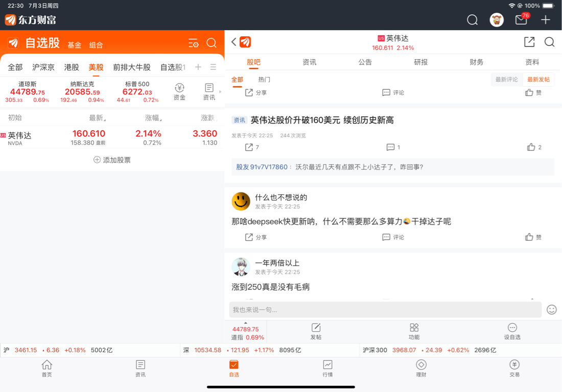Add a new watchlist group tab
This screenshot has height=392, width=562.
point(198,67)
